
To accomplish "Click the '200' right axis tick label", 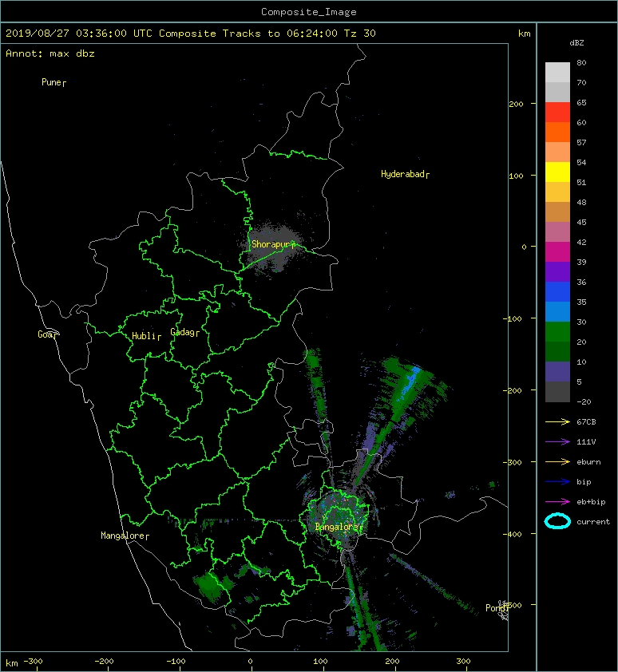I will [x=516, y=104].
